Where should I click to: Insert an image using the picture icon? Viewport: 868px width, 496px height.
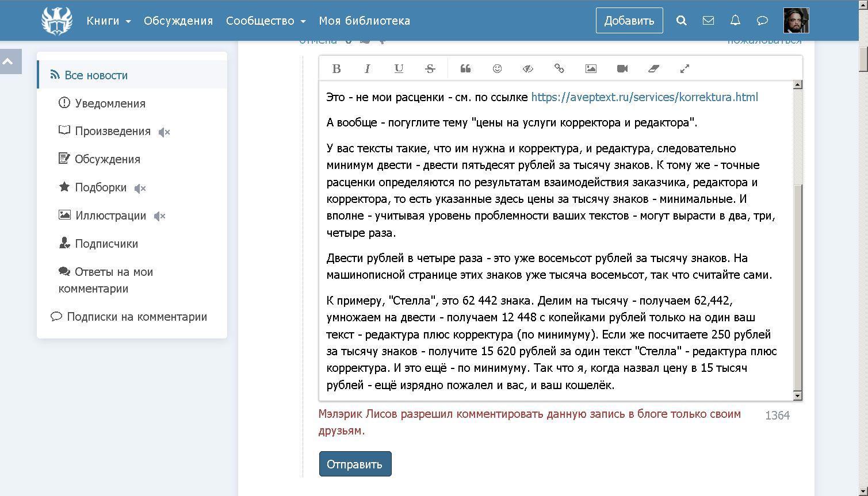click(x=591, y=69)
